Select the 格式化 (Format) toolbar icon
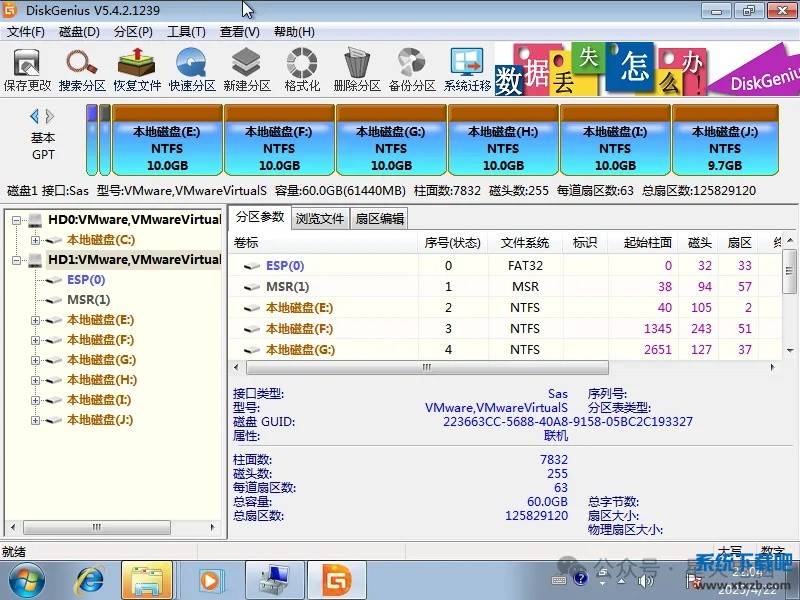The width and height of the screenshot is (800, 600). pos(302,68)
